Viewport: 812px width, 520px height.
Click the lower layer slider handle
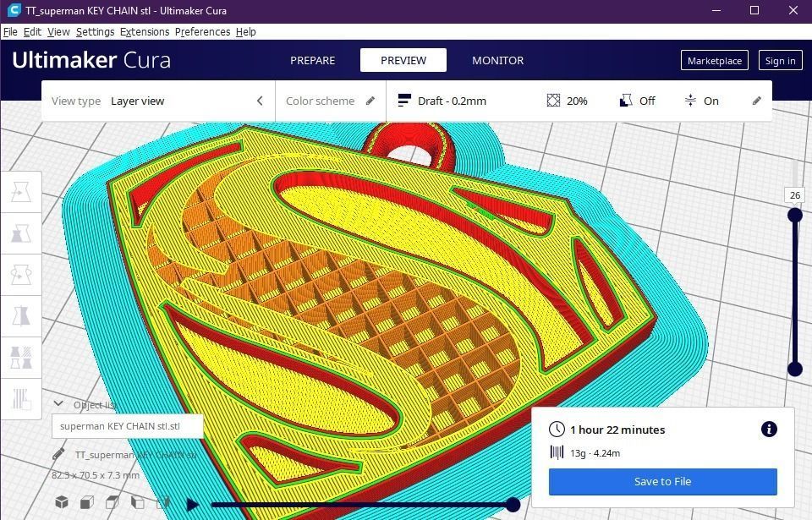795,369
